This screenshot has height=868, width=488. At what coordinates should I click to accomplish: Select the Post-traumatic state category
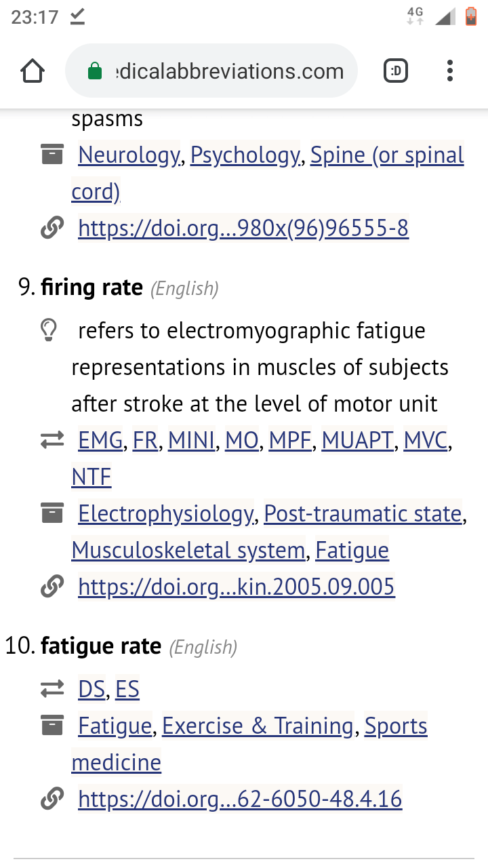[363, 514]
